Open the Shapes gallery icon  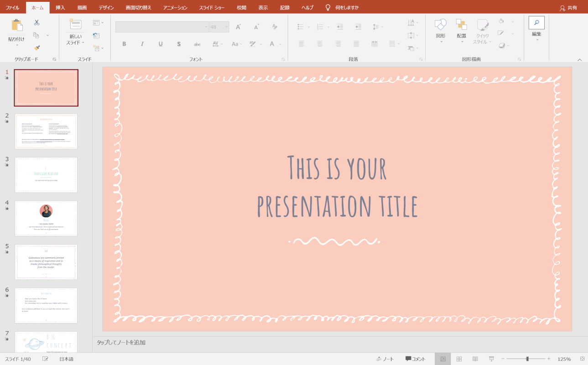(440, 25)
